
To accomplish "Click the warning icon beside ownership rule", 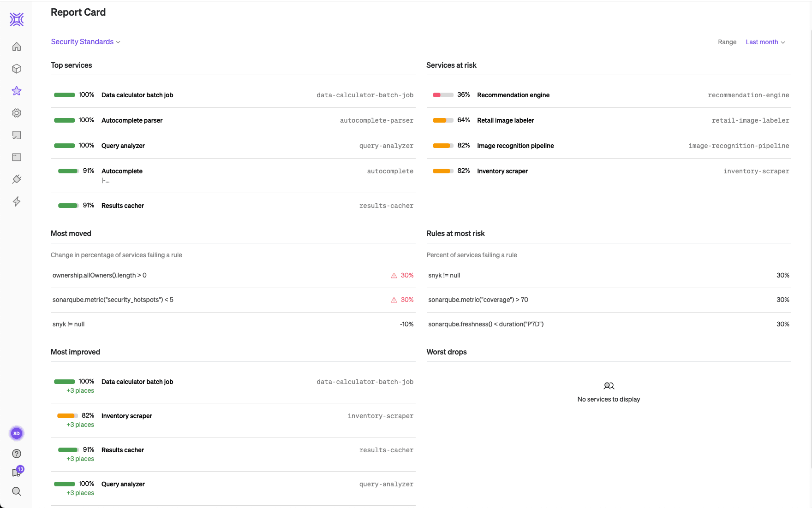I will pos(394,276).
